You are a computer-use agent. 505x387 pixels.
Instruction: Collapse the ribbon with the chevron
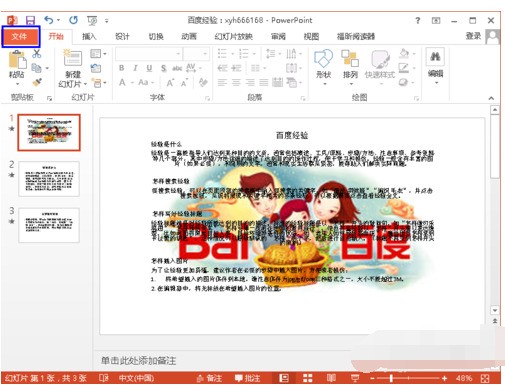491,98
